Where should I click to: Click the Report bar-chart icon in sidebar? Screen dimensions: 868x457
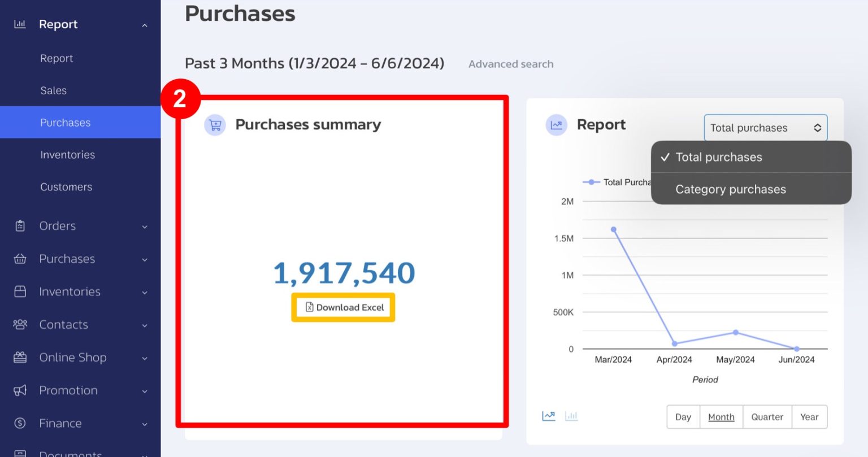tap(20, 24)
